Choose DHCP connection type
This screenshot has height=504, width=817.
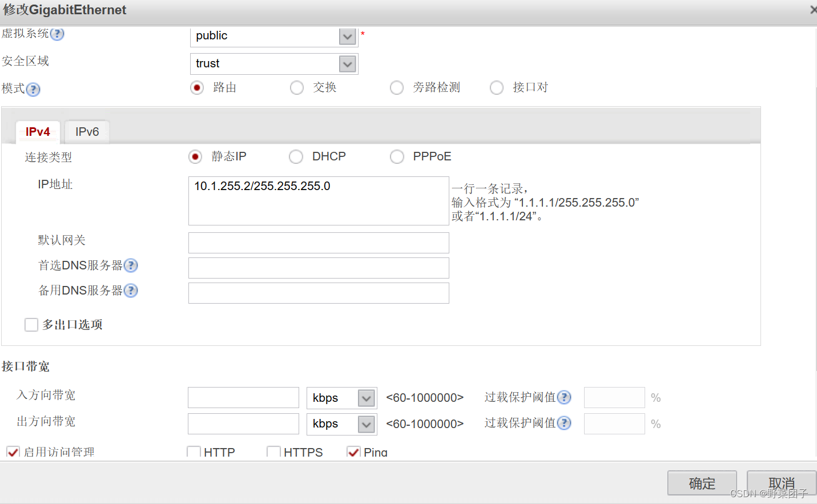pos(296,157)
